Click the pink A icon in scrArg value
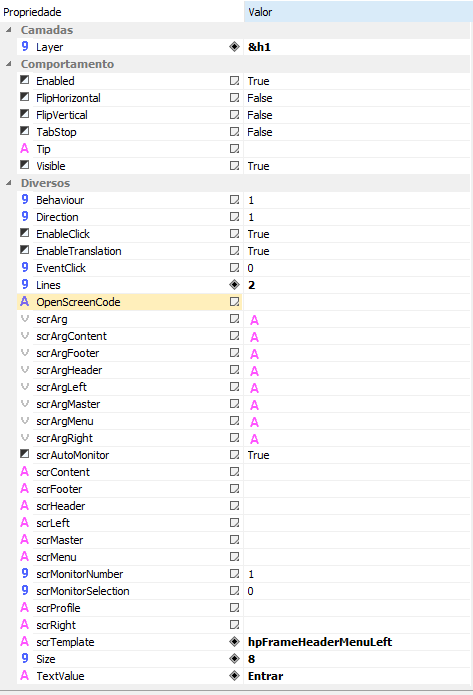This screenshot has height=695, width=473. [x=254, y=320]
